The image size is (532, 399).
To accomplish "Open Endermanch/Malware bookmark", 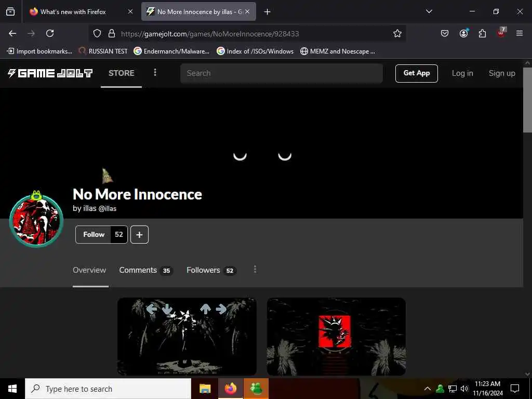I will click(171, 51).
